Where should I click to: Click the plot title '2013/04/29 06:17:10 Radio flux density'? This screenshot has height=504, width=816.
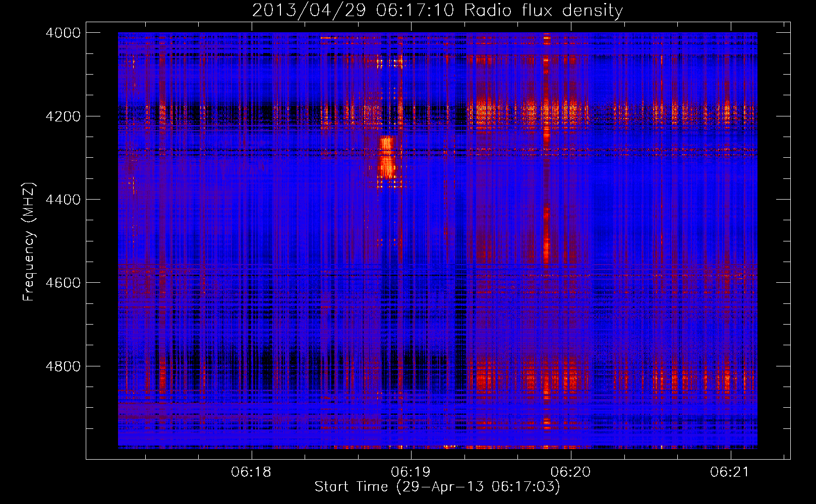coord(437,10)
